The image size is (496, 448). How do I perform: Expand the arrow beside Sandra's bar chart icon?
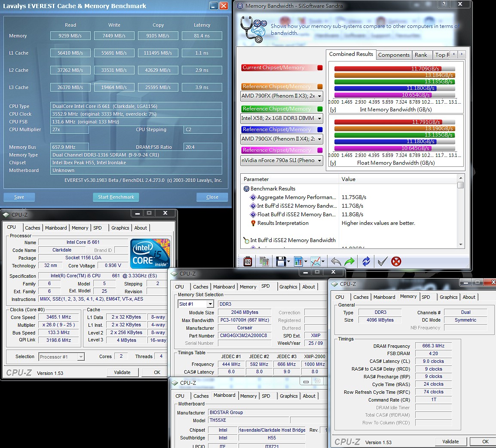pos(306,262)
